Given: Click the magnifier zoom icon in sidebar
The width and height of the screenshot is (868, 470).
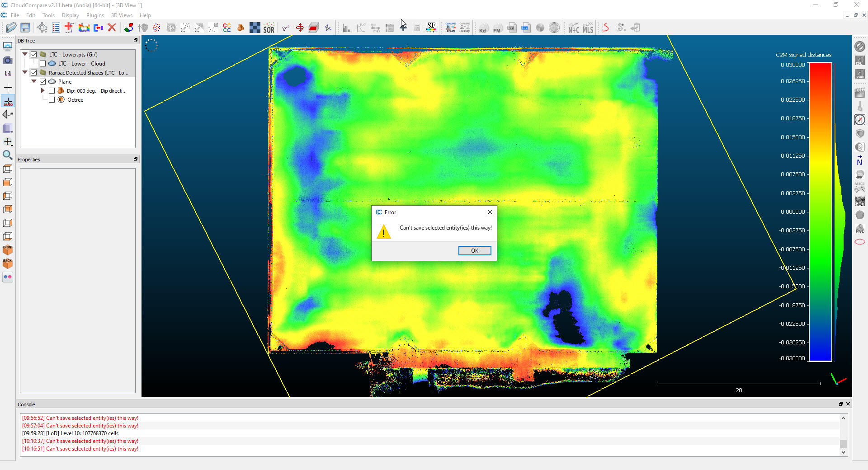Looking at the screenshot, I should pos(8,155).
